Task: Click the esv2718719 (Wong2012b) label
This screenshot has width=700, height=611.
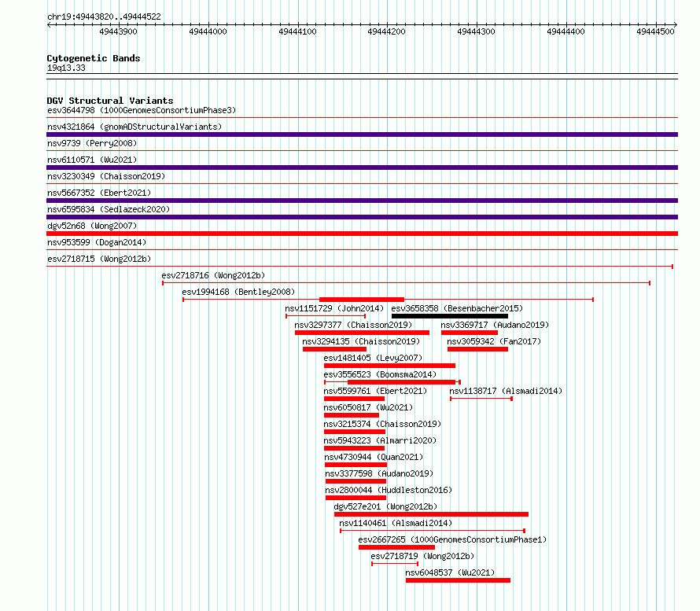Action: (x=422, y=556)
